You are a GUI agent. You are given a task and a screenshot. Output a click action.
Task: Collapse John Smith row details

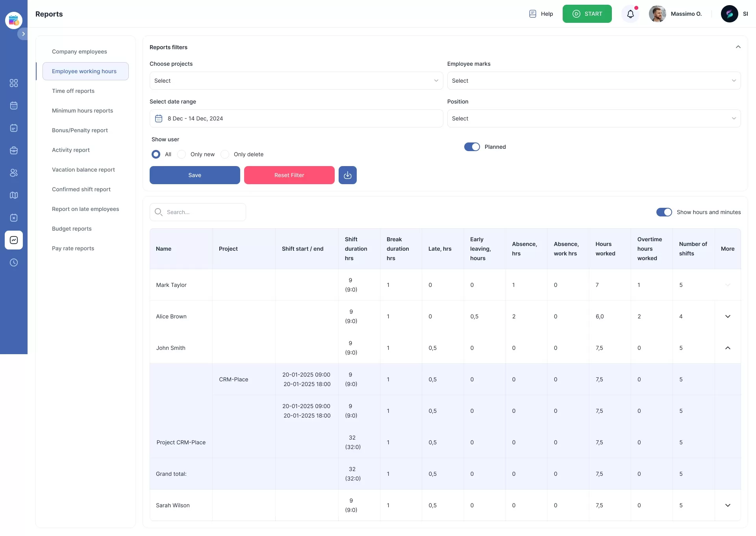727,348
